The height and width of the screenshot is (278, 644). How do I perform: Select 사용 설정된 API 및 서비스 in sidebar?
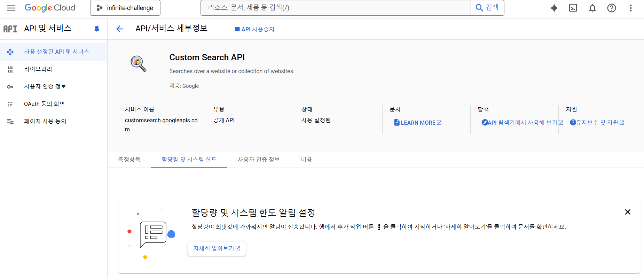pyautogui.click(x=54, y=52)
